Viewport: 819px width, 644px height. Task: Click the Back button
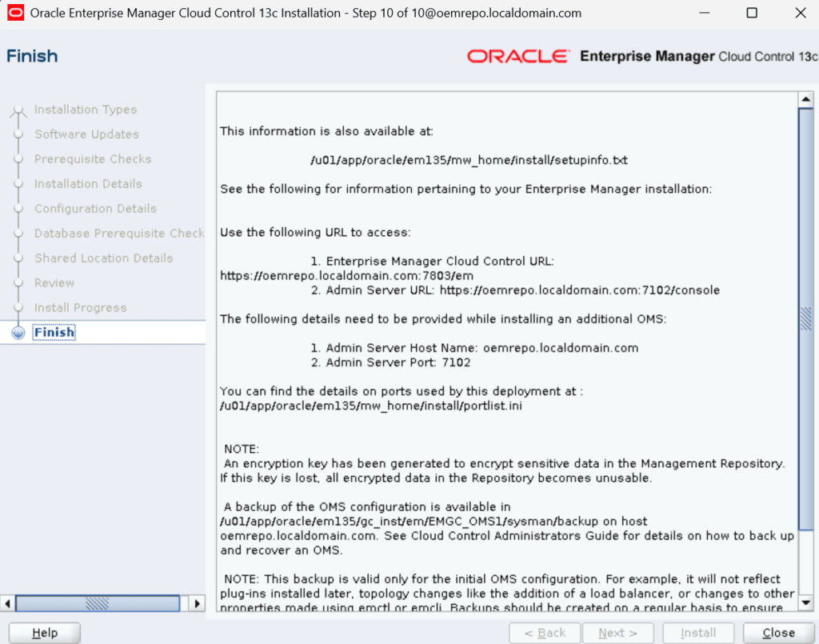pyautogui.click(x=545, y=633)
